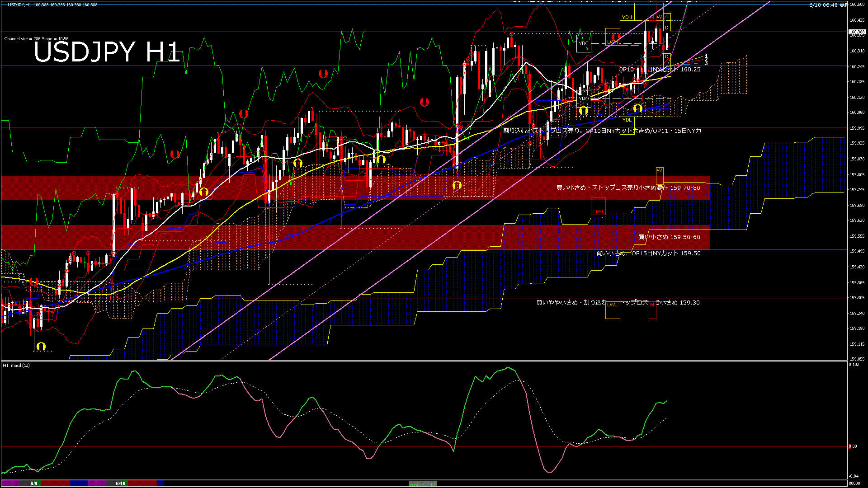The image size is (868, 488).
Task: Click the 160.500 price scale label
Action: click(x=857, y=5)
